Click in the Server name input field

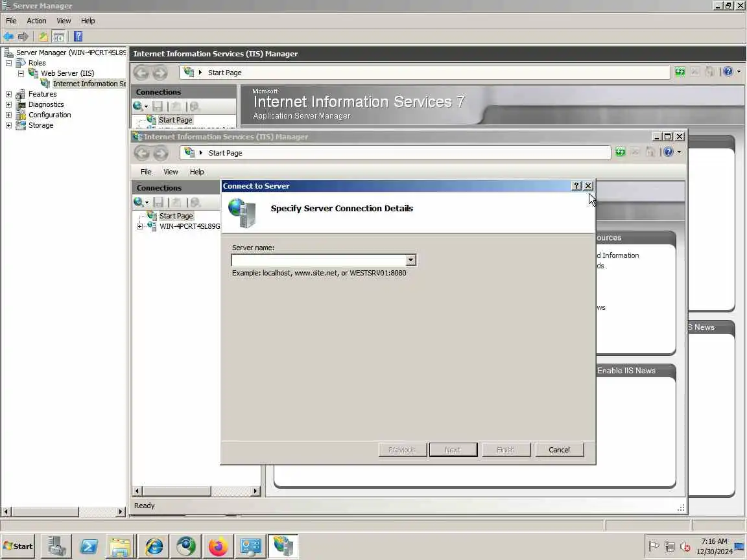click(319, 260)
